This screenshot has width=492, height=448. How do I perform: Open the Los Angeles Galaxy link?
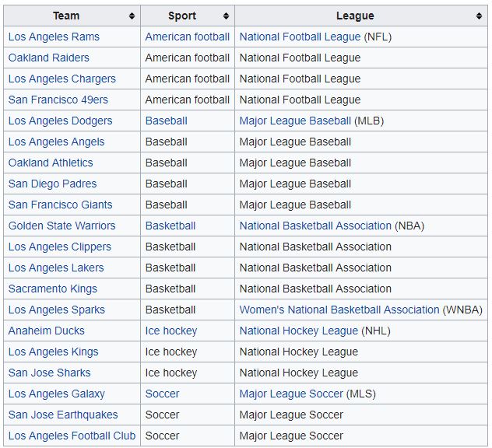point(57,394)
